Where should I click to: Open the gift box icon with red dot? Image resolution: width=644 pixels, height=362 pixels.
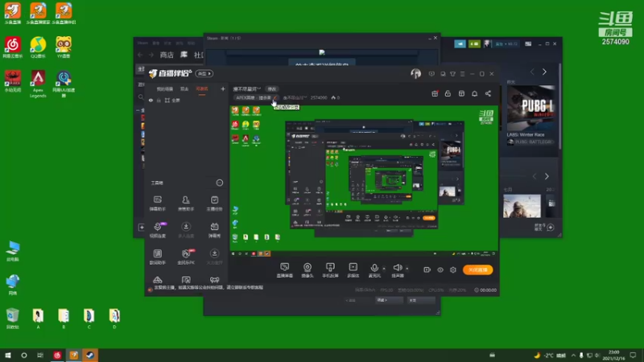tap(435, 93)
